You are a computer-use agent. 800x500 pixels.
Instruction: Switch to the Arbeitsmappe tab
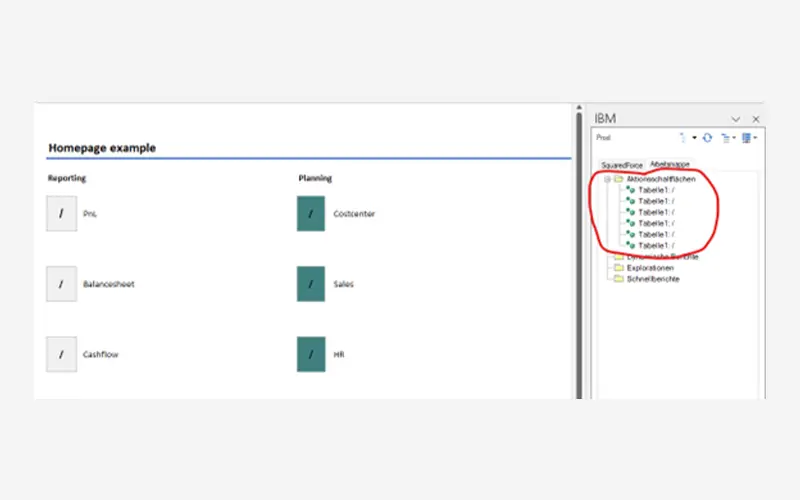tap(669, 163)
